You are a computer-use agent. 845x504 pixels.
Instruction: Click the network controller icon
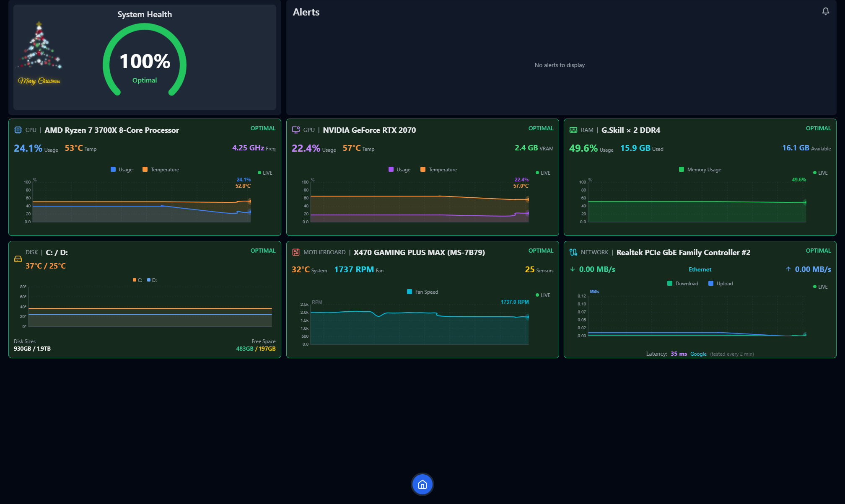[x=573, y=252]
